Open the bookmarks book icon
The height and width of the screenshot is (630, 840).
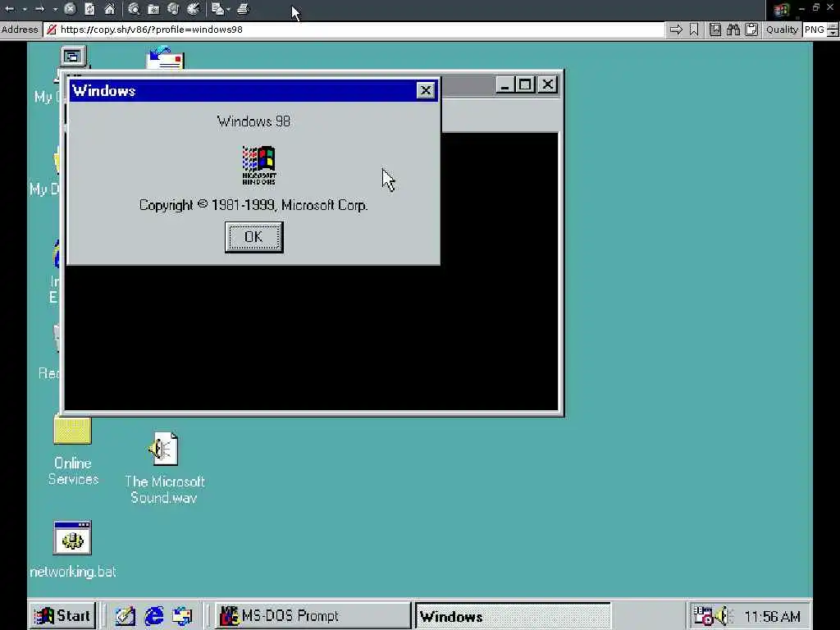[x=715, y=30]
